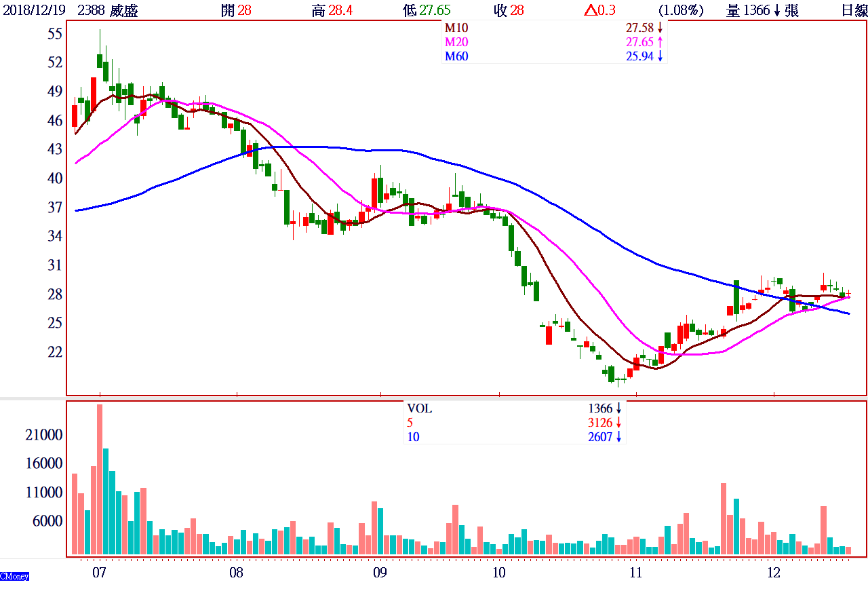Viewport: 868px width, 593px height.
Task: Click the down arrow next to VOL 1366
Action: click(618, 408)
